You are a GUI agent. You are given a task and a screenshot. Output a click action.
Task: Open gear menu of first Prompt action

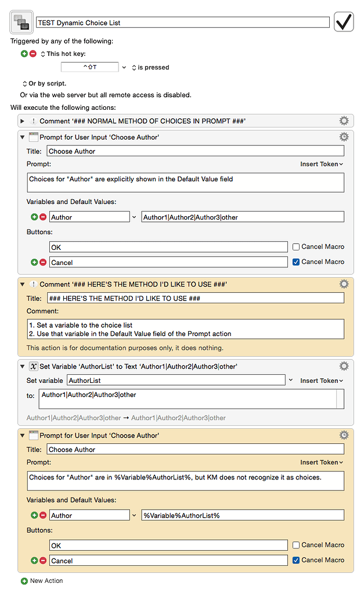click(344, 137)
